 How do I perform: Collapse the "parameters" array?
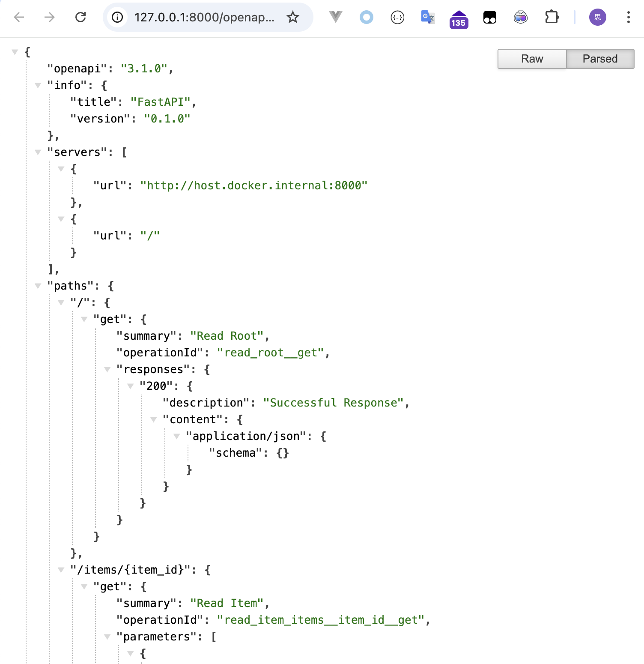[x=107, y=637]
